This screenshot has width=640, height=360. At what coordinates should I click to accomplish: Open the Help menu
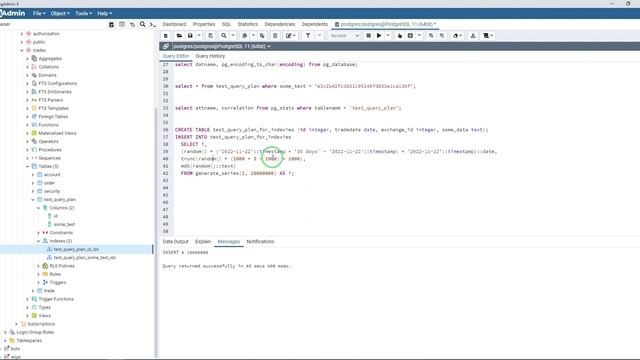tap(104, 13)
